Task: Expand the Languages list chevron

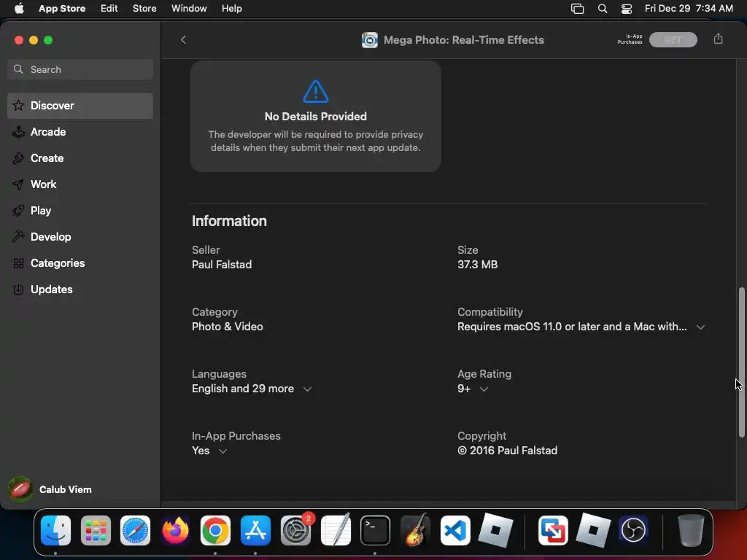Action: (x=307, y=389)
